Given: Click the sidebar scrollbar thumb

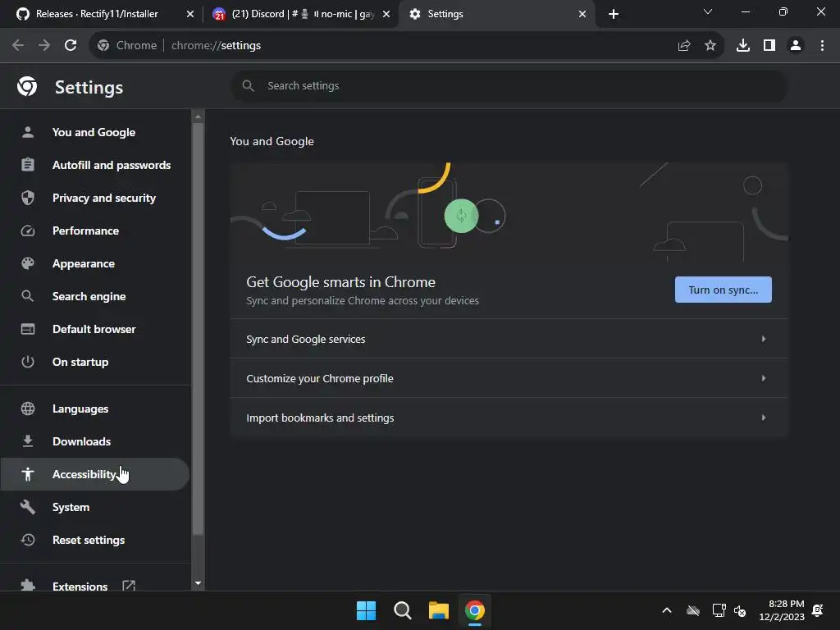Looking at the screenshot, I should 199,329.
